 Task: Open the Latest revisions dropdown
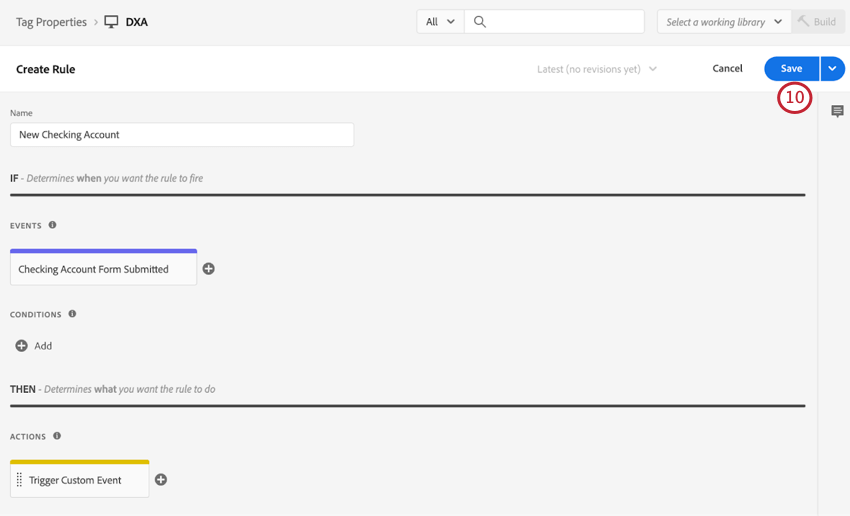[597, 69]
